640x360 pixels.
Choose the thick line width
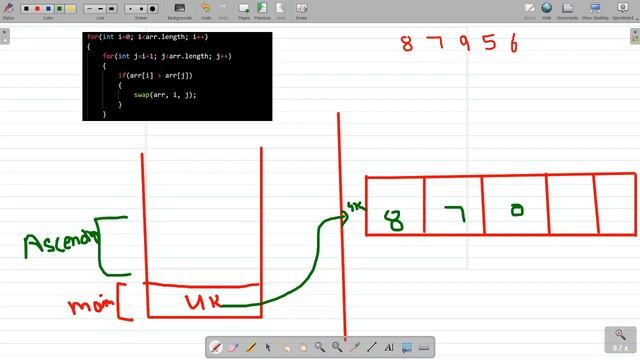tap(111, 9)
